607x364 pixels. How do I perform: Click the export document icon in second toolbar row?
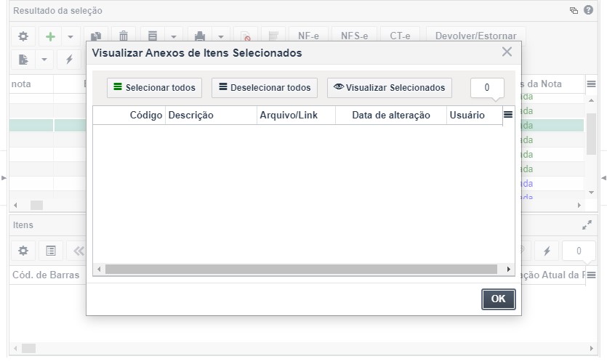tap(23, 60)
